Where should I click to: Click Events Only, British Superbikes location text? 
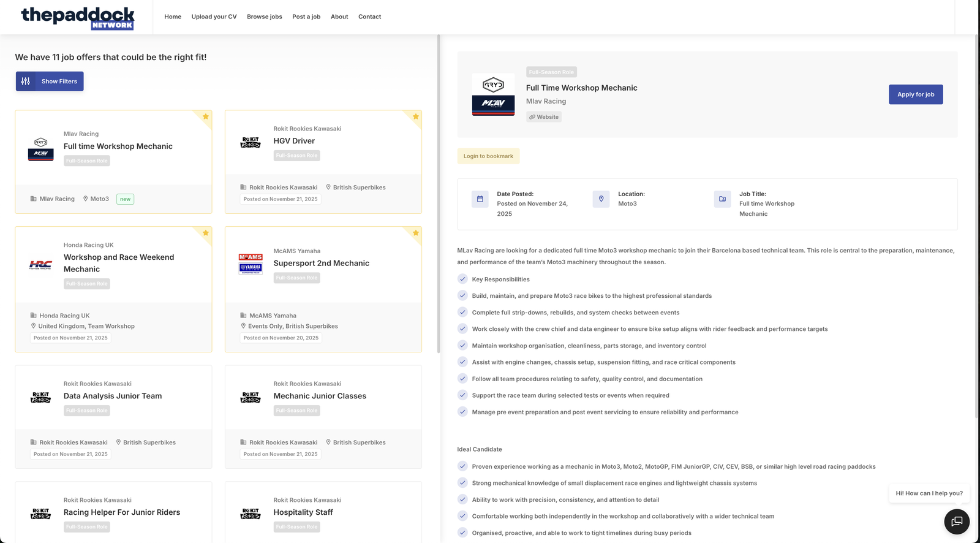pos(293,326)
